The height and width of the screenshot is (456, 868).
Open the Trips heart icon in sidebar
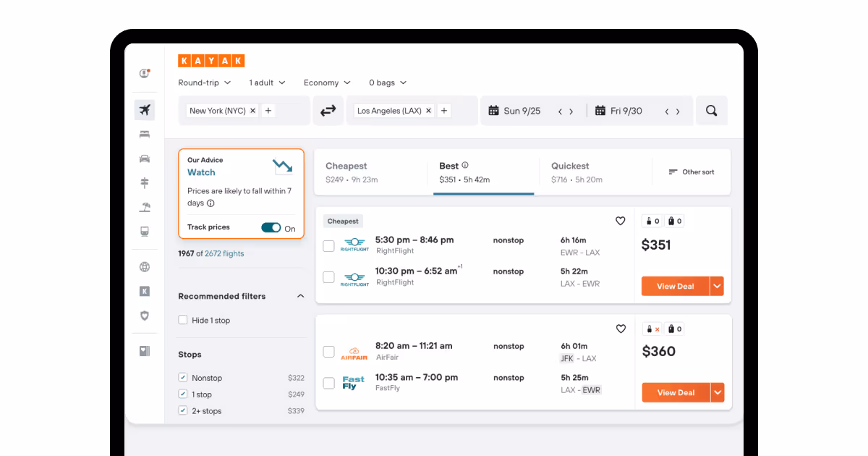[145, 351]
